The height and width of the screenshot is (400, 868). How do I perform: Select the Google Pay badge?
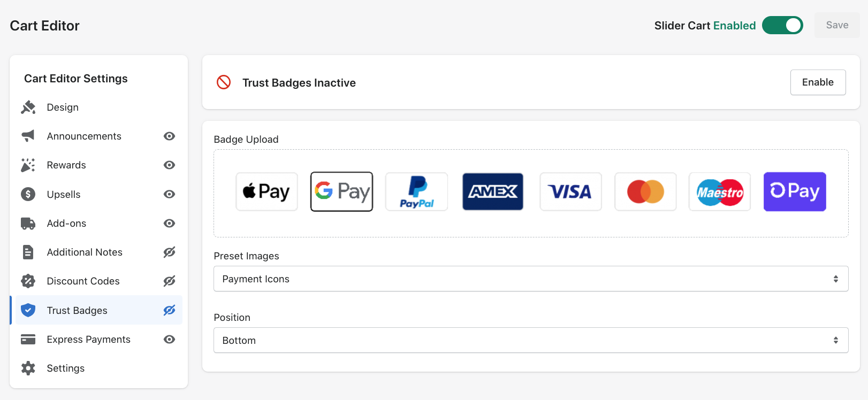tap(342, 191)
